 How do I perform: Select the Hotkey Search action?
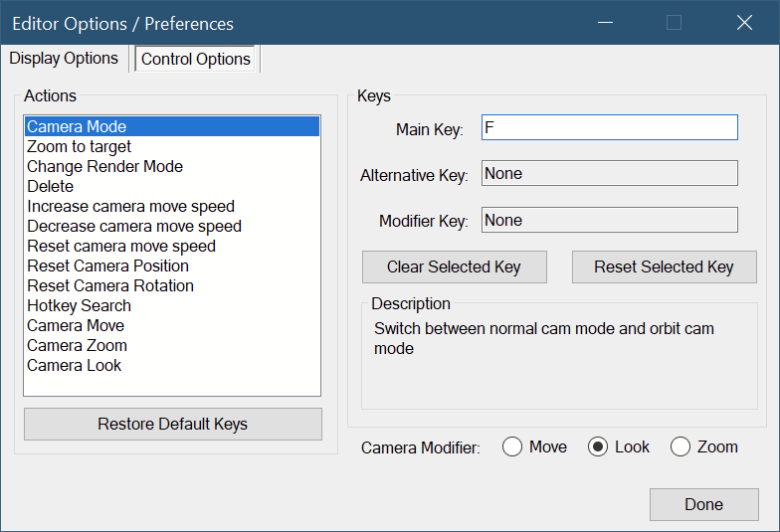79,306
